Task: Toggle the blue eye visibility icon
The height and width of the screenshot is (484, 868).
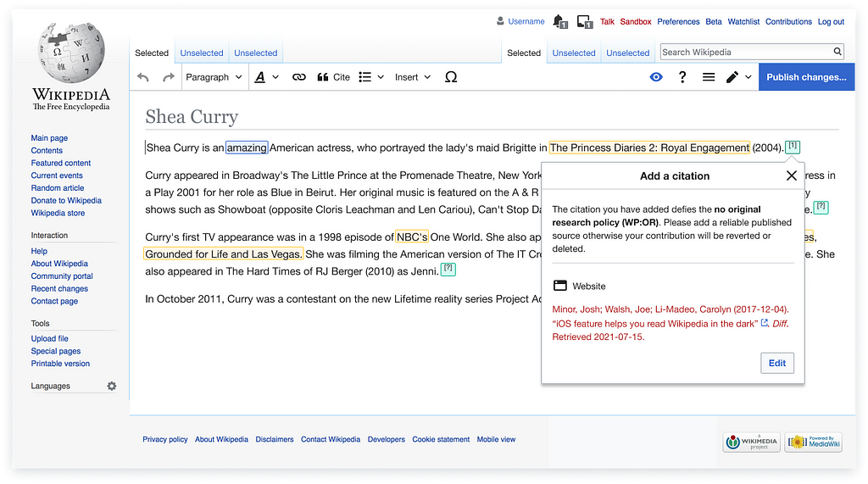Action: pos(656,77)
